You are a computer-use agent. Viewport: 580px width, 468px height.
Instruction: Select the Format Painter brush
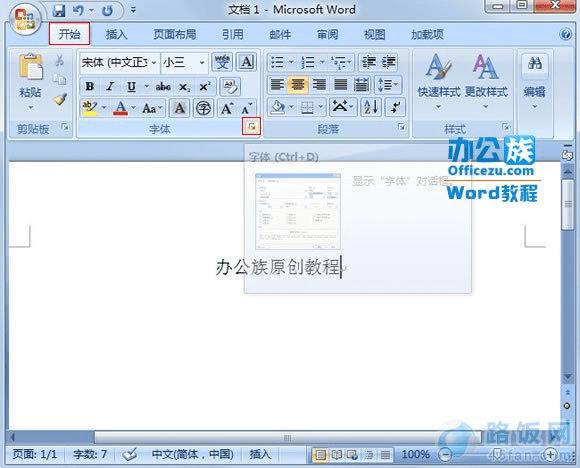[60, 99]
